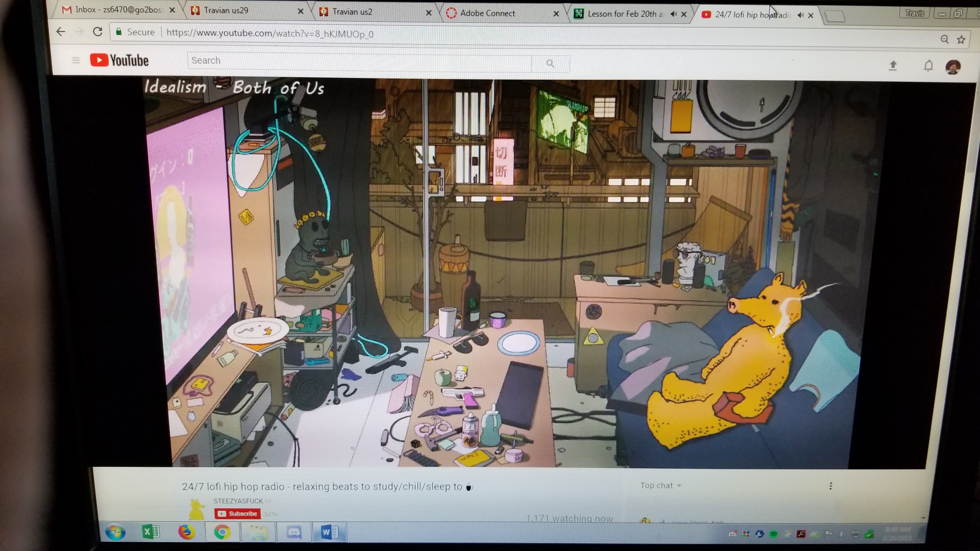This screenshot has width=980, height=551.
Task: Mute the 24/7 lofi hip hop tab
Action: pyautogui.click(x=800, y=15)
